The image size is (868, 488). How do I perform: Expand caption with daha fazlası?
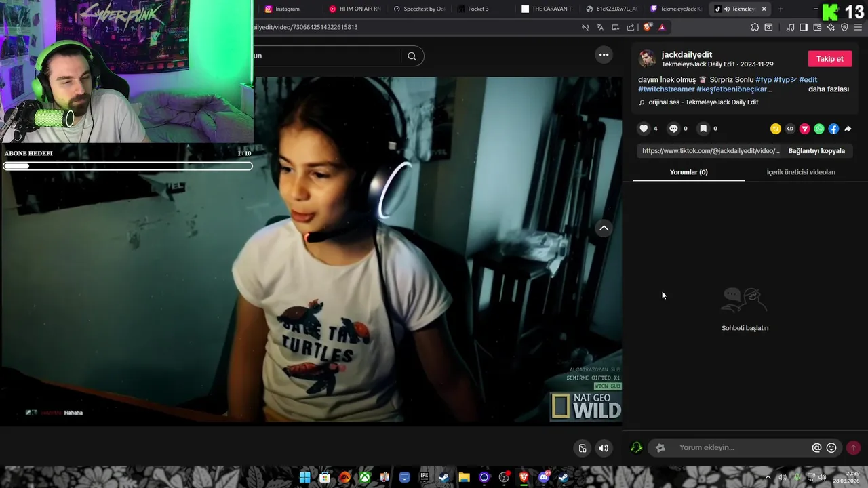pos(829,89)
